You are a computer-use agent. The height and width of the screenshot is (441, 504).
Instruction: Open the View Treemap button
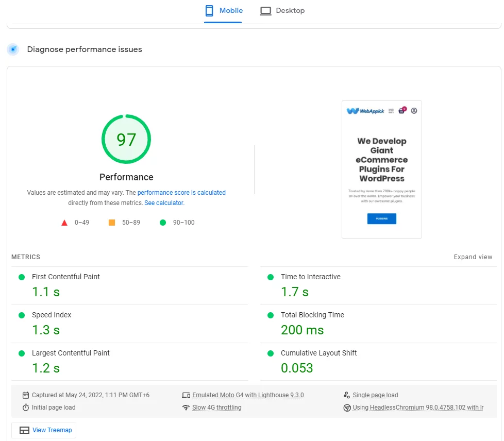point(44,430)
